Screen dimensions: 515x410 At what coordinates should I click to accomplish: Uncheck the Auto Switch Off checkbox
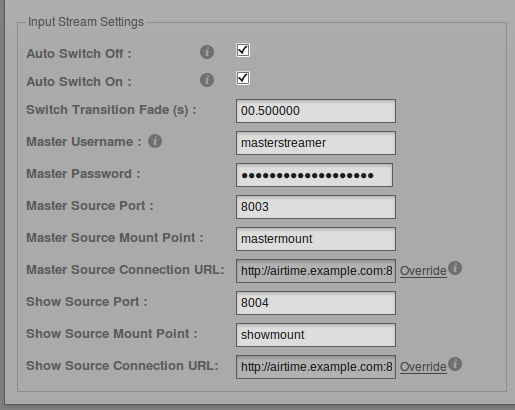point(243,50)
